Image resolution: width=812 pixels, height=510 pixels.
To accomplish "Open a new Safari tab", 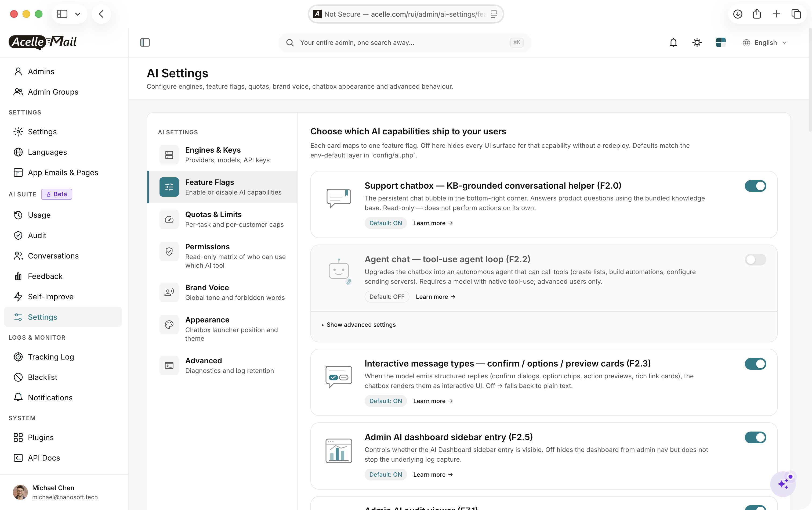I will pos(777,14).
